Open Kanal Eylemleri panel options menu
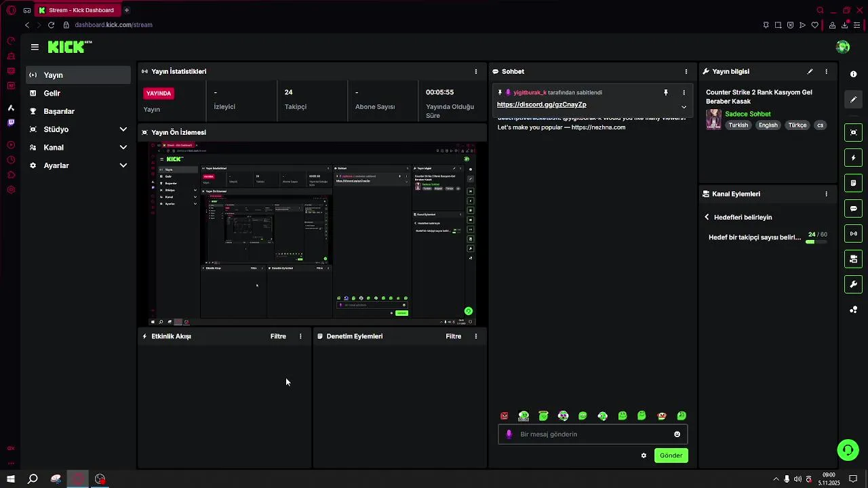 click(x=826, y=194)
